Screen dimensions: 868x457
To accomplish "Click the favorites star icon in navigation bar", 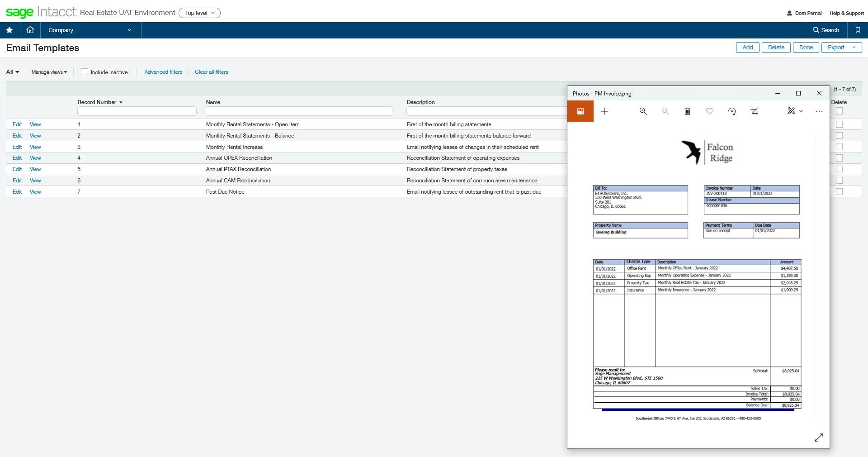I will 9,30.
